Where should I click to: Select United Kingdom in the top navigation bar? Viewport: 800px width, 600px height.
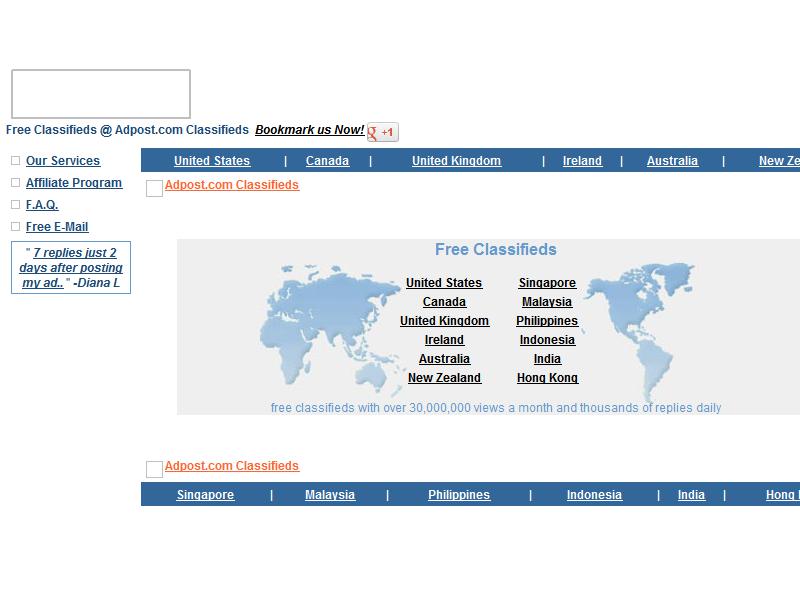point(457,161)
